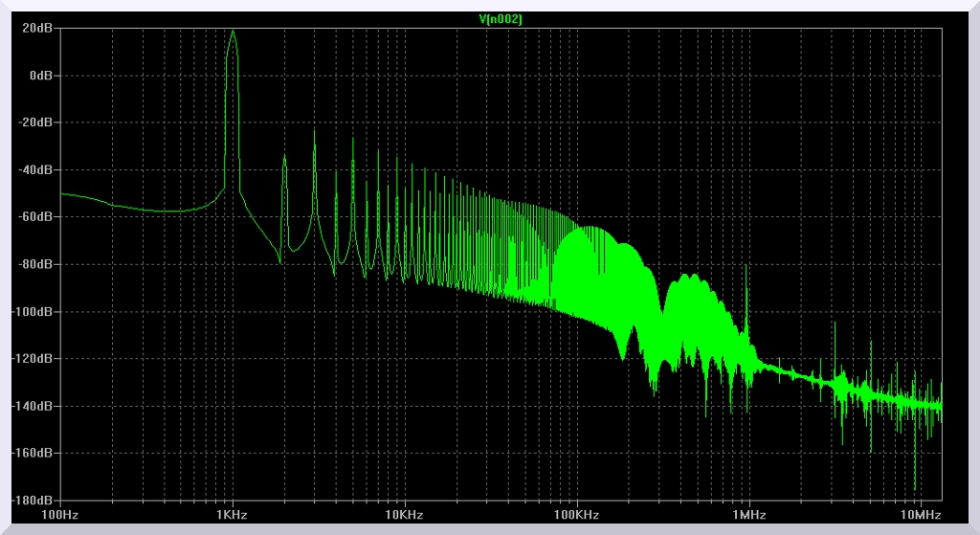The height and width of the screenshot is (535, 980).
Task: Click the -160dB vertical axis label
Action: pos(33,453)
